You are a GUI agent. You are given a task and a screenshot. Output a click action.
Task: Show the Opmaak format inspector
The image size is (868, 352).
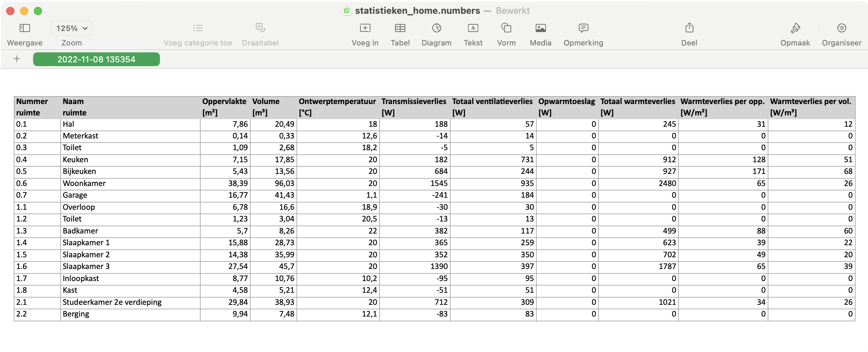pos(795,33)
